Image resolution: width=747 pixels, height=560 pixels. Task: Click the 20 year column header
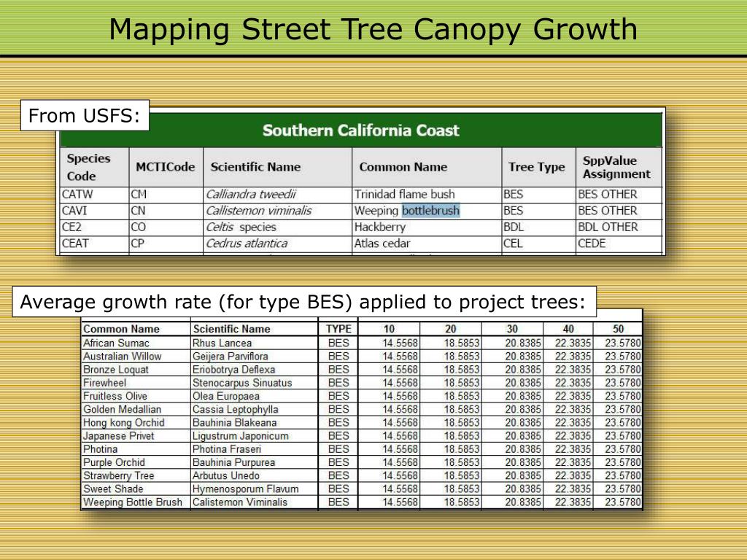click(x=451, y=329)
